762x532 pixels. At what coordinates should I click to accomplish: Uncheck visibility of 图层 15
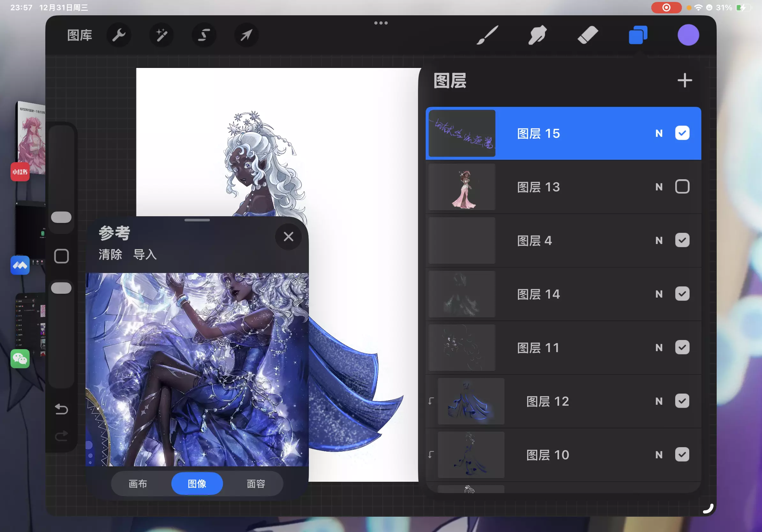point(682,133)
